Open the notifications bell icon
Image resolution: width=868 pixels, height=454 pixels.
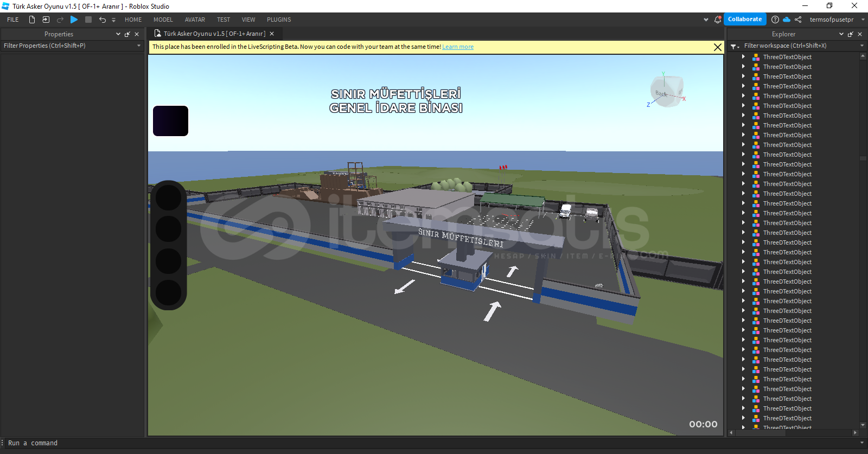click(718, 20)
